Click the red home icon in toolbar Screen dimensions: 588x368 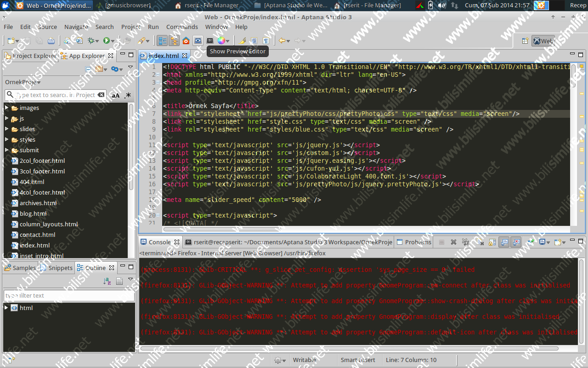186,40
